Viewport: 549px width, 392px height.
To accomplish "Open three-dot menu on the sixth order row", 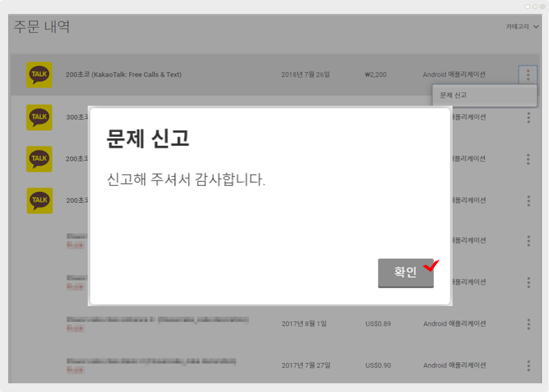I will click(528, 283).
